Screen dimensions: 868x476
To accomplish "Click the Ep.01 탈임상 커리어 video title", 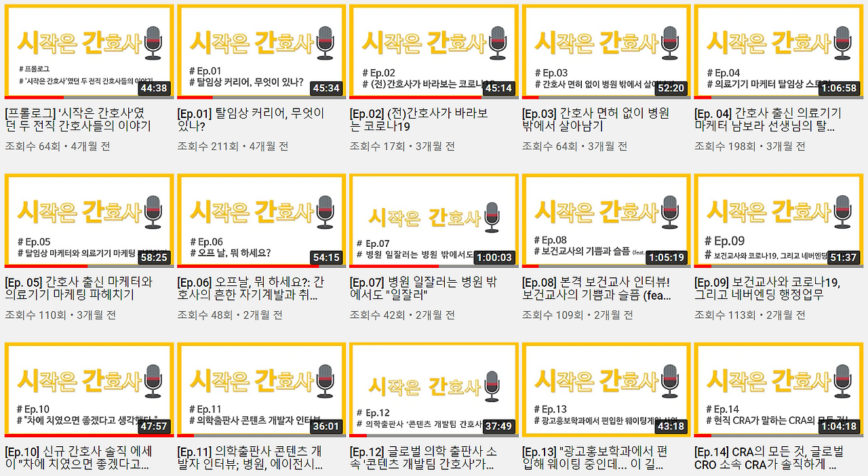I will 250,119.
